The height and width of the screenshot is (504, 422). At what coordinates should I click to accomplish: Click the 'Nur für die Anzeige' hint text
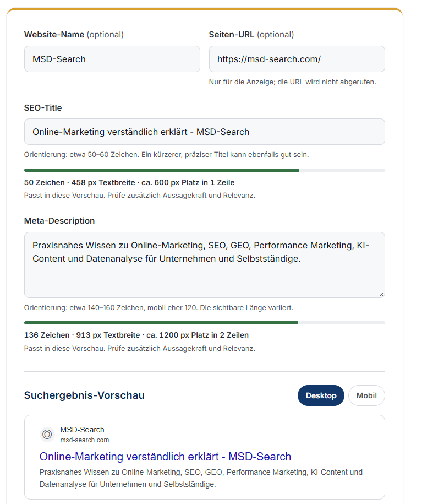292,82
